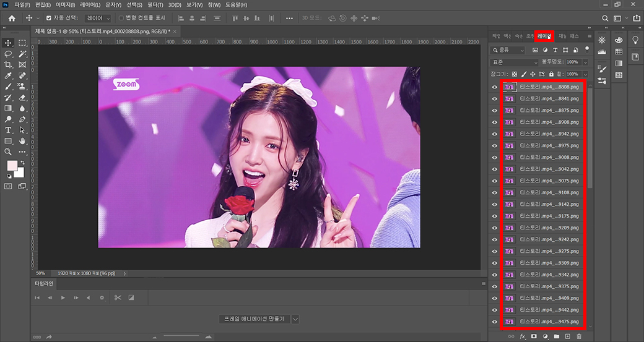Open the Filter menu

point(155,5)
